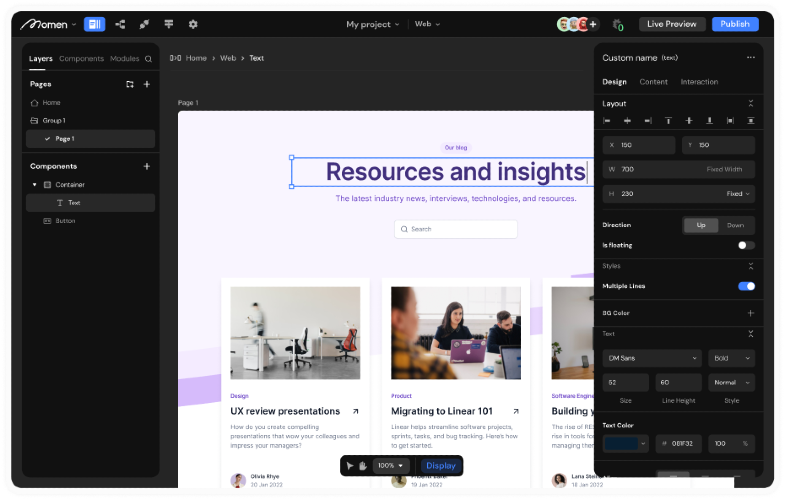Open the Bold weight dropdown
Screen dimensions: 785x500
click(731, 358)
